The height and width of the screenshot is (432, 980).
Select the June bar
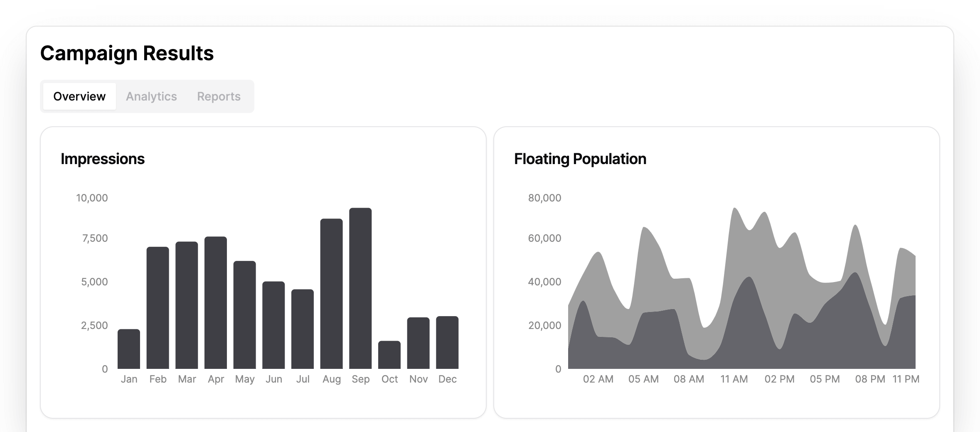[x=273, y=325]
